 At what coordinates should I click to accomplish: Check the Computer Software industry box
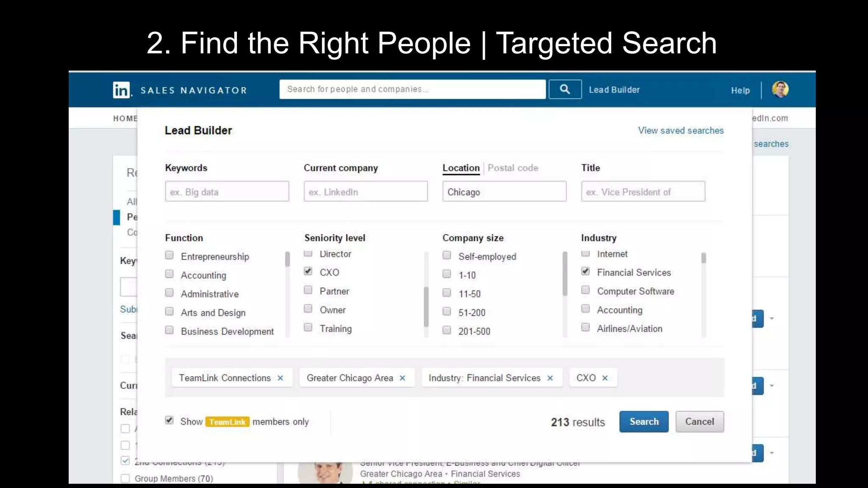click(585, 290)
